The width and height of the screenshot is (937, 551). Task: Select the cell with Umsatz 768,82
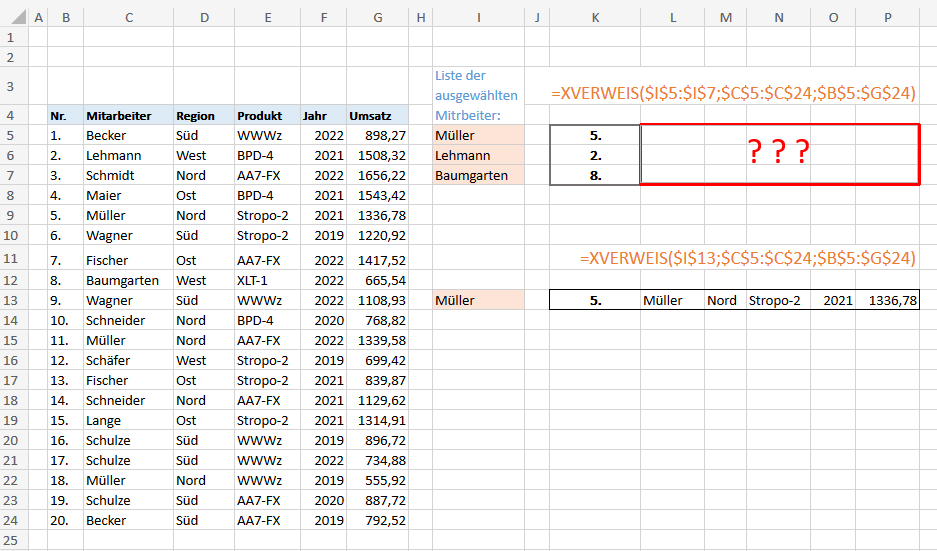pyautogui.click(x=378, y=320)
